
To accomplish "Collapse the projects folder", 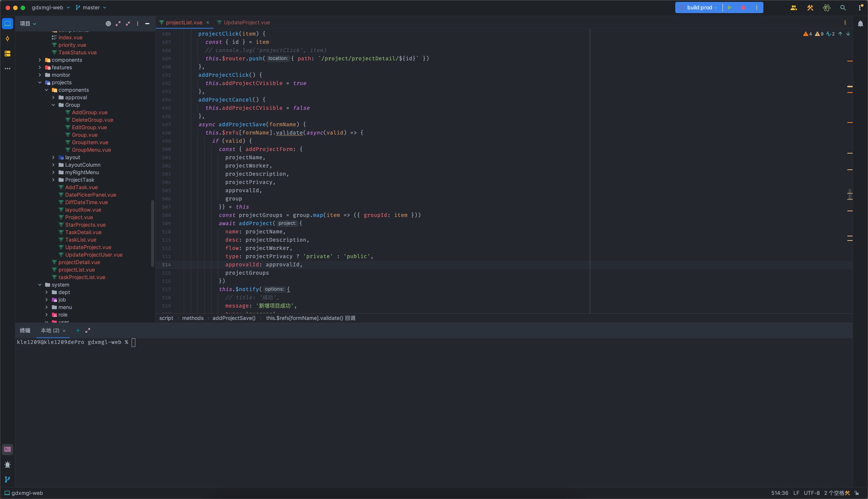I will [x=40, y=82].
